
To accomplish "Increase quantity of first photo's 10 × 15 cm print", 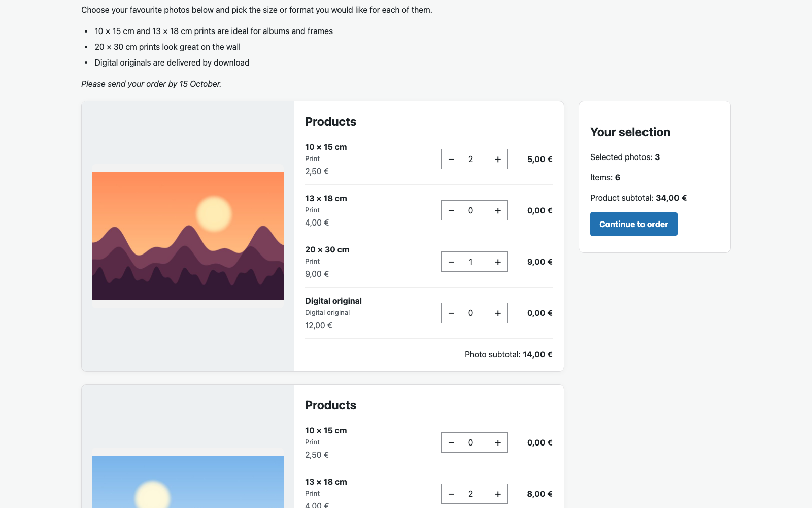I will click(x=498, y=159).
